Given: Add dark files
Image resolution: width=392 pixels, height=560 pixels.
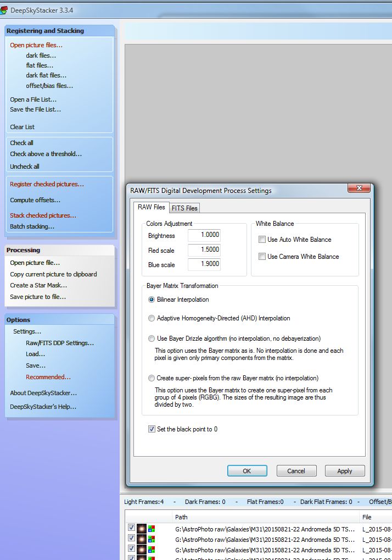Looking at the screenshot, I should [x=41, y=56].
